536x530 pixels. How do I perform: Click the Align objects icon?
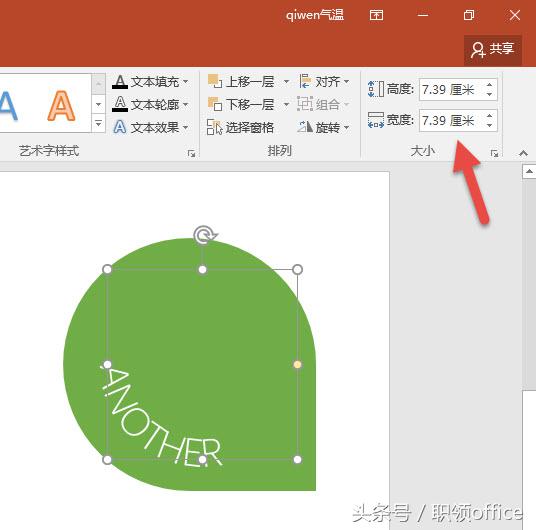coord(305,81)
